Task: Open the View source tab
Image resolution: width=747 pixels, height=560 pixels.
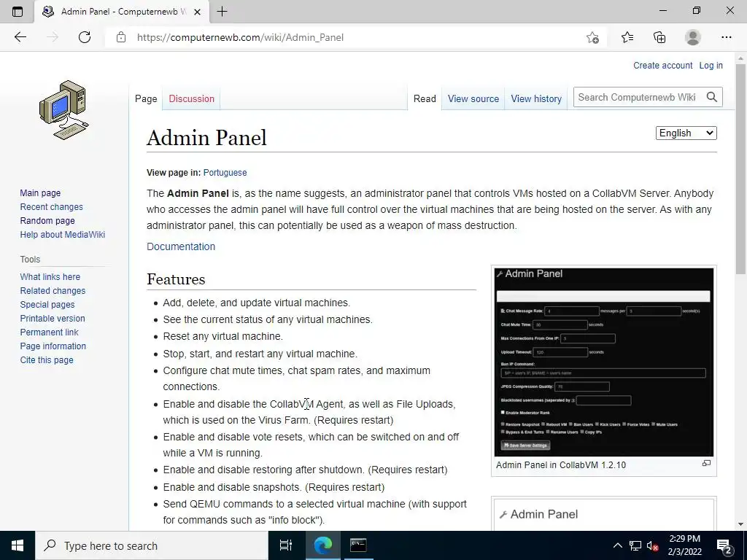Action: pos(473,98)
